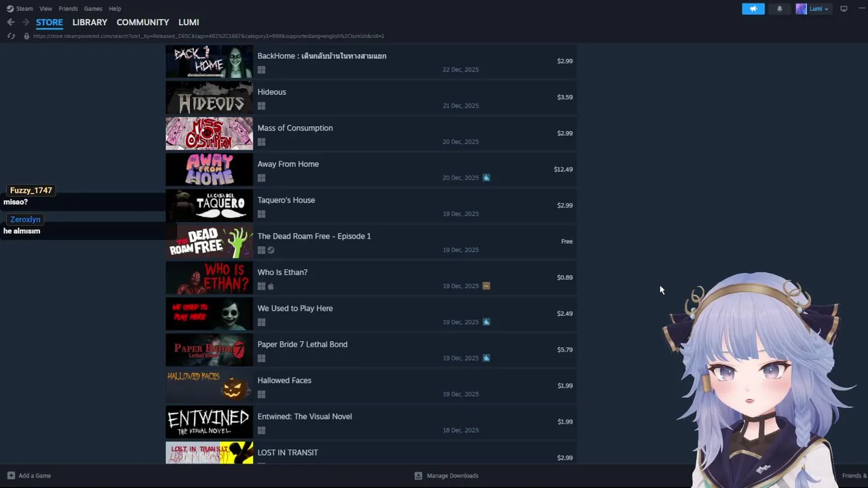Open Paper Bride 7 Lethal Bond listing
The width and height of the screenshot is (868, 488).
[x=371, y=350]
